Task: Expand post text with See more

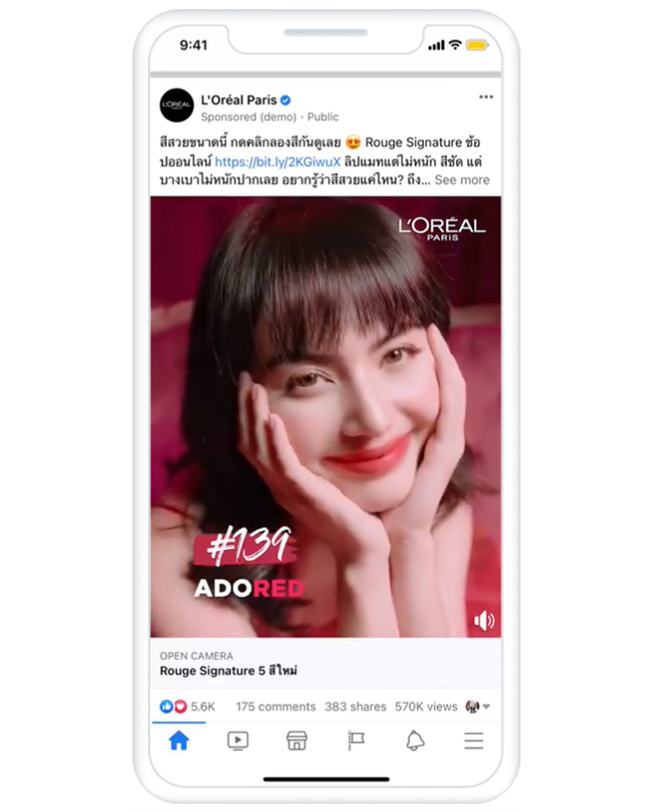Action: (462, 180)
